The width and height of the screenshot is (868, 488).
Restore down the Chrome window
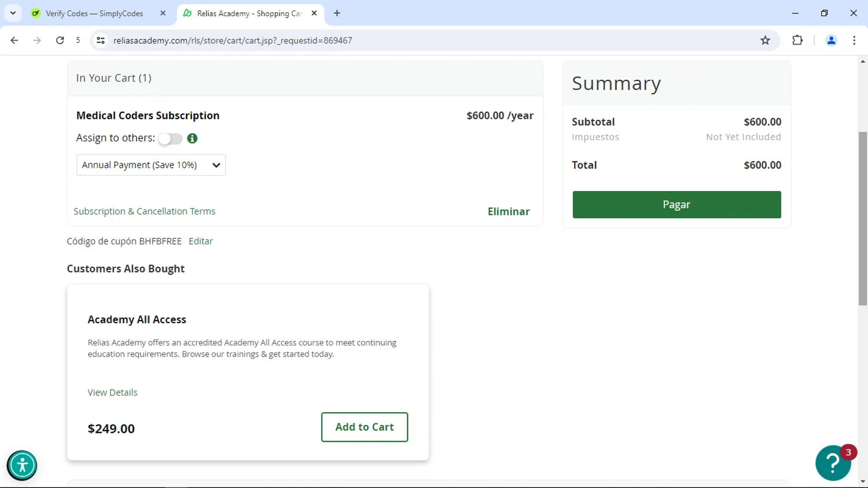tap(824, 13)
